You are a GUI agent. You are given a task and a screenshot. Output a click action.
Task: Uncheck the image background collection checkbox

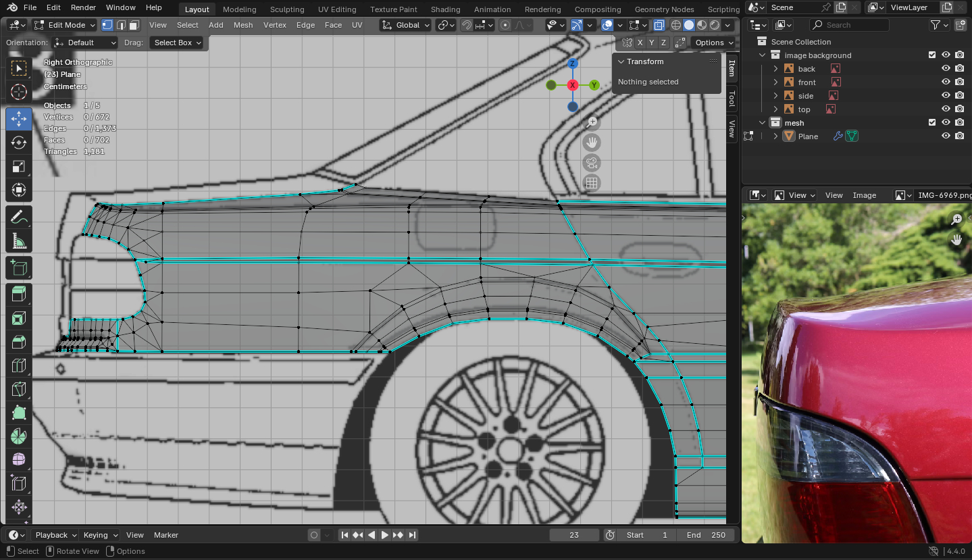coord(932,55)
